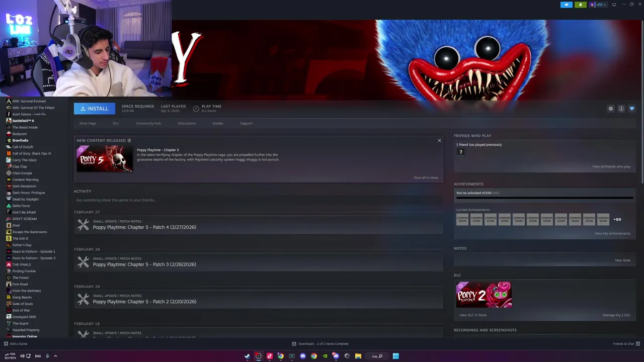This screenshot has height=362, width=644.
Task: Open the green notifications bell
Action: (x=581, y=5)
